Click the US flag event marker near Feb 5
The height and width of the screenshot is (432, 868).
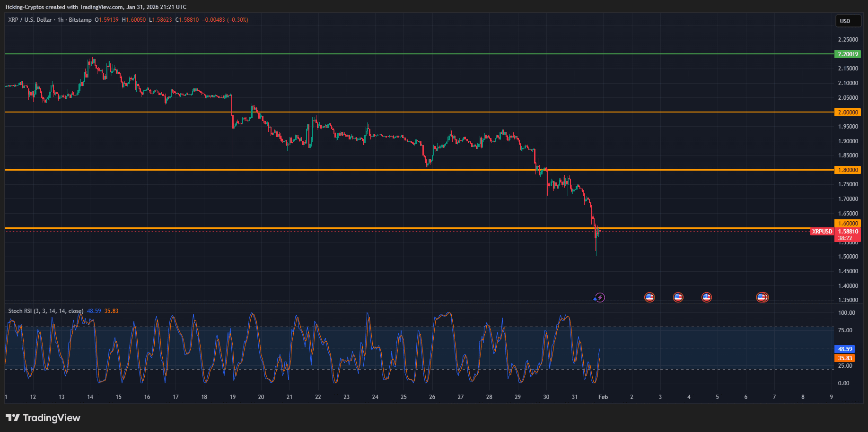[706, 297]
